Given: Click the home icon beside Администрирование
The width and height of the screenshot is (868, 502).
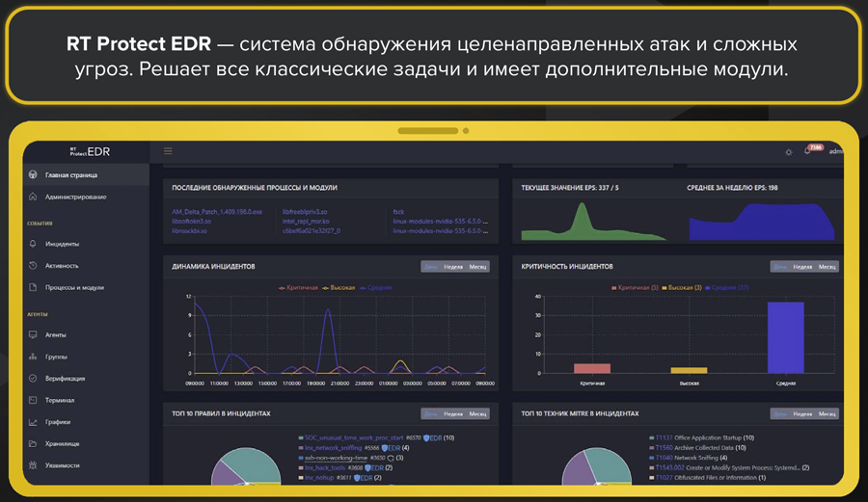Looking at the screenshot, I should (x=33, y=197).
